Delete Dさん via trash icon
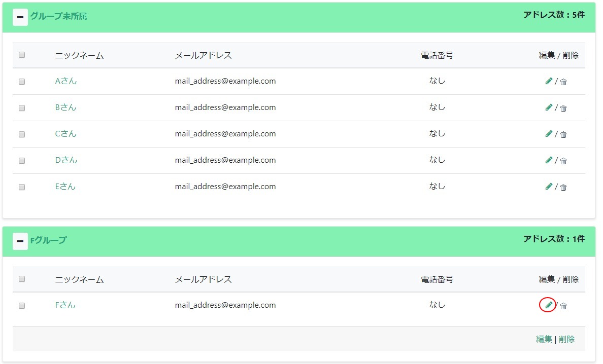Image resolution: width=603 pixels, height=364 pixels. (x=563, y=161)
